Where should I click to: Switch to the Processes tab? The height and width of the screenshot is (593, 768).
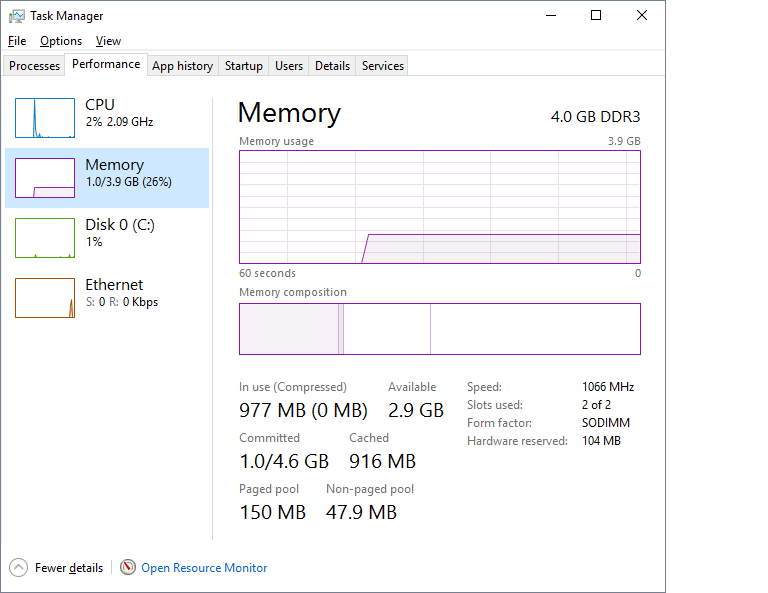(x=35, y=66)
